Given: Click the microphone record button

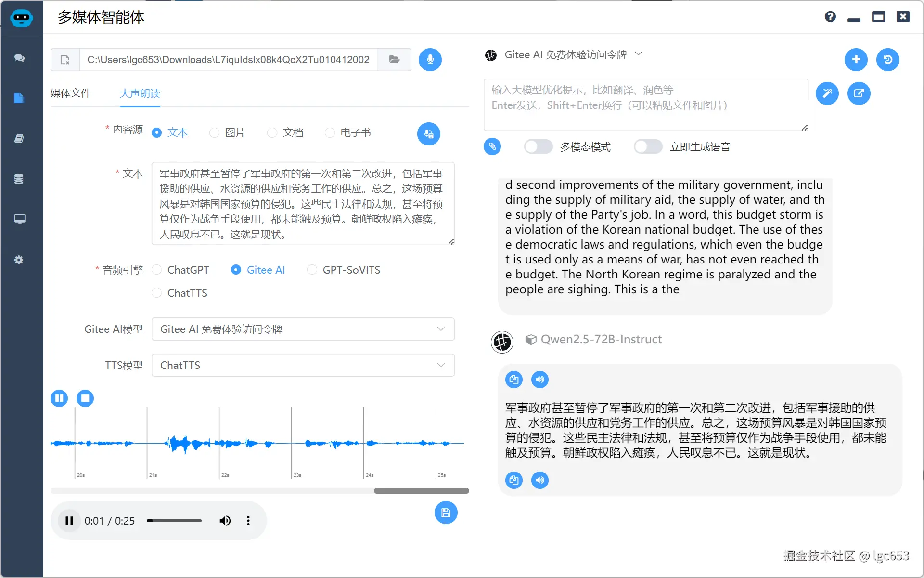Looking at the screenshot, I should (430, 60).
